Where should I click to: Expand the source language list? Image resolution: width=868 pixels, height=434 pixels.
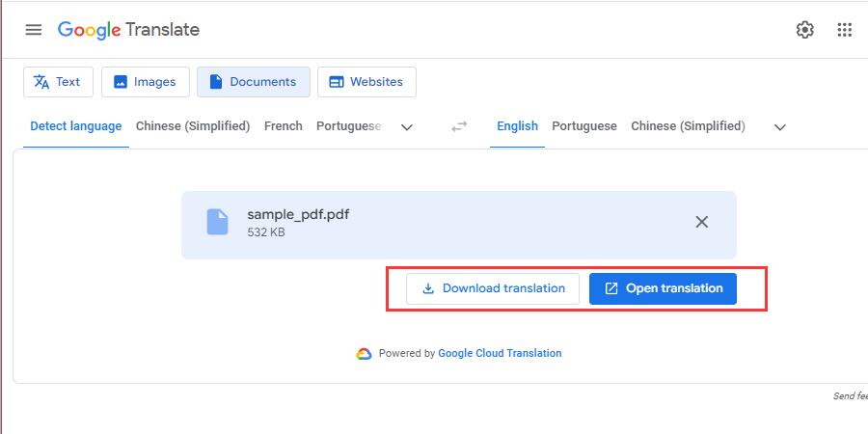pos(407,127)
